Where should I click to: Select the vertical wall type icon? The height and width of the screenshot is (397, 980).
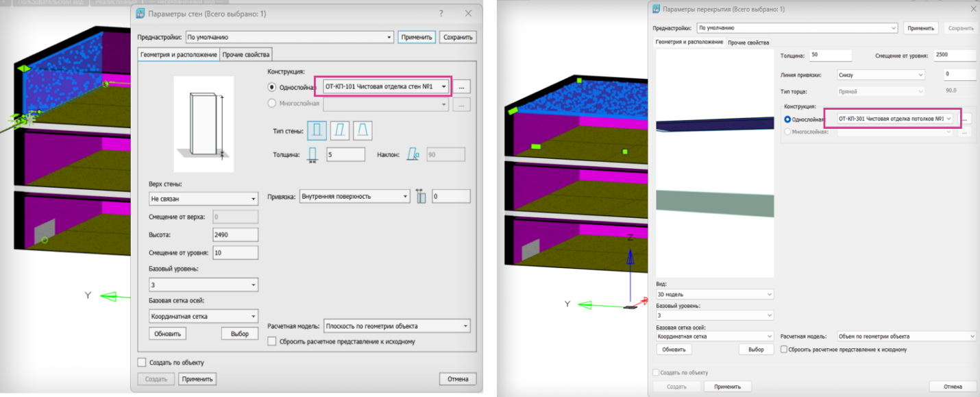click(x=317, y=130)
